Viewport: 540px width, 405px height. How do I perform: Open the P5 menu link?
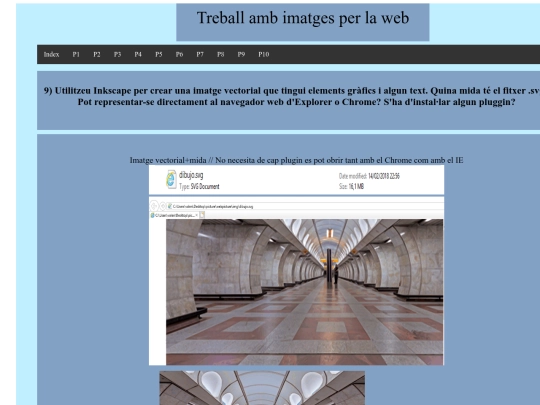[159, 54]
